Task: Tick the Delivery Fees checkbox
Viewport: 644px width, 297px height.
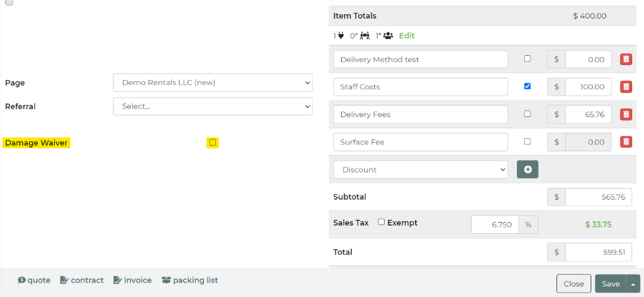Action: click(x=527, y=113)
